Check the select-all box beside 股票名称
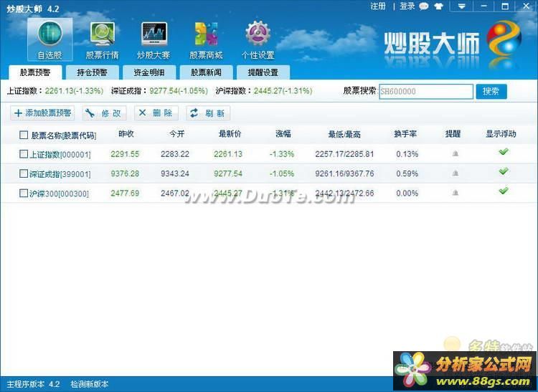 tap(24, 135)
